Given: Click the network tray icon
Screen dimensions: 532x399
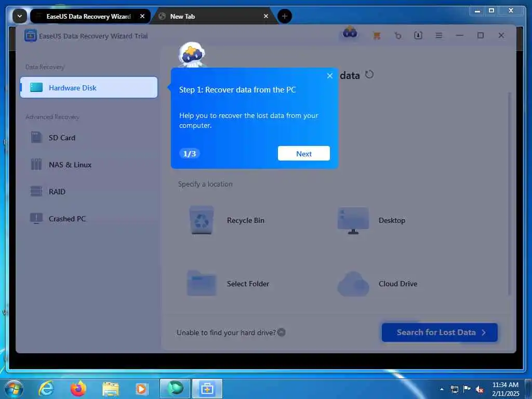Looking at the screenshot, I should tap(454, 389).
